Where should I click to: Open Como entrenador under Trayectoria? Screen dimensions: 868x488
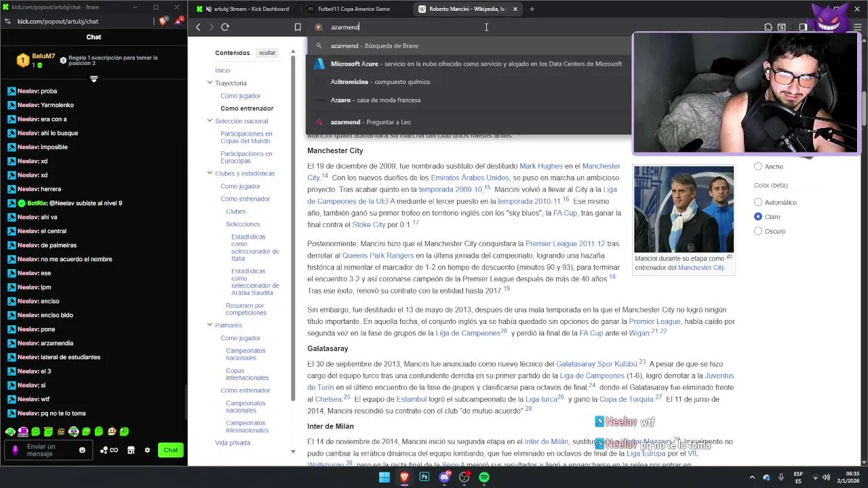[247, 108]
